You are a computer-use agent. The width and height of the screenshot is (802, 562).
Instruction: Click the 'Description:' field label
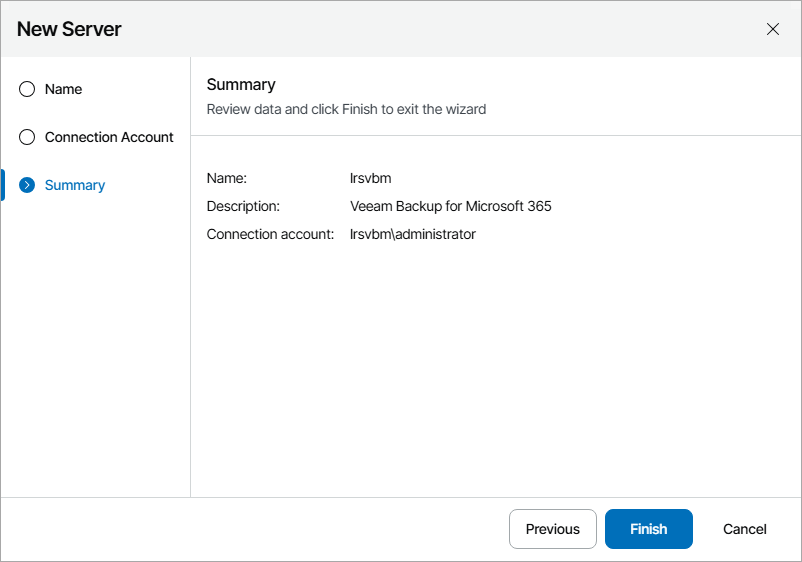tap(243, 206)
